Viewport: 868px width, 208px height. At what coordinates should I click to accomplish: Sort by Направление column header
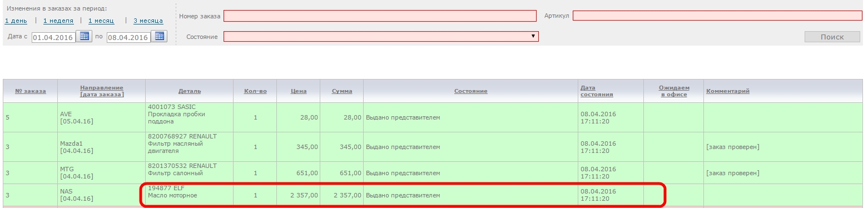102,91
